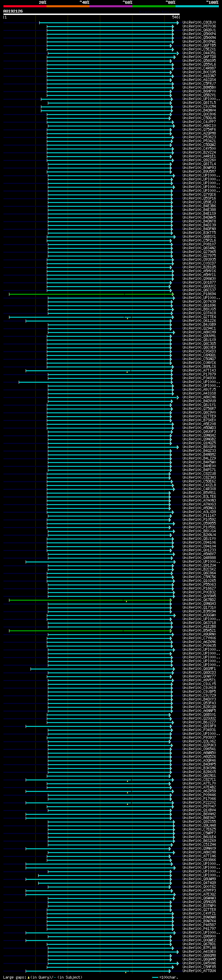Click the white query sequence bar

tap(91, 14)
